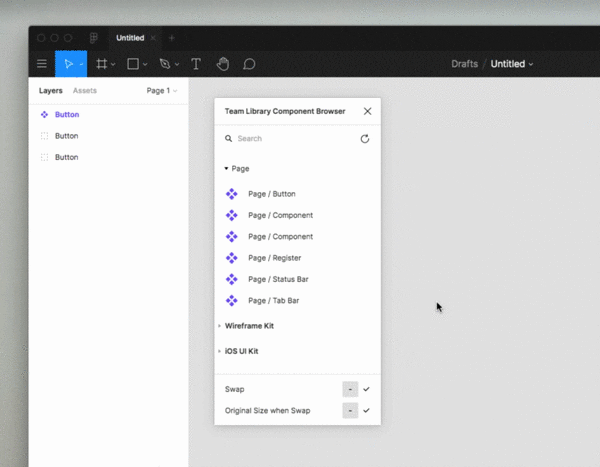The image size is (600, 467).
Task: Select the Page / Register text
Action: [274, 258]
